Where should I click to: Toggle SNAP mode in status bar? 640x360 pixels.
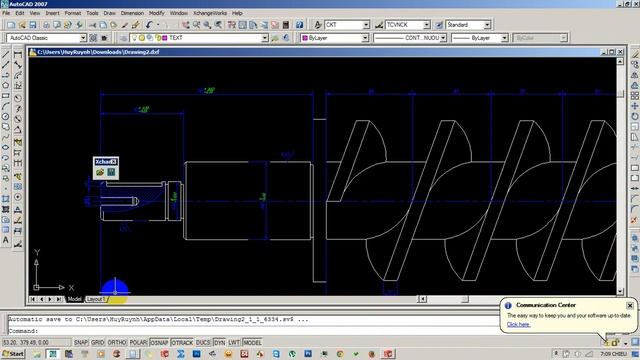tap(81, 342)
